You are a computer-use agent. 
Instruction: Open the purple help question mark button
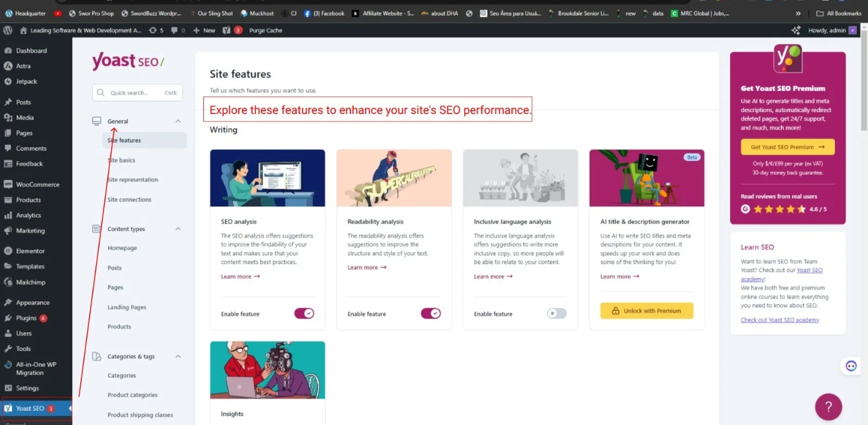(828, 407)
